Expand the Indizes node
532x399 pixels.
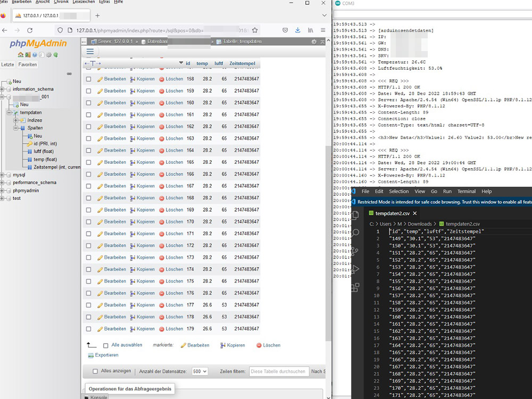[15, 120]
